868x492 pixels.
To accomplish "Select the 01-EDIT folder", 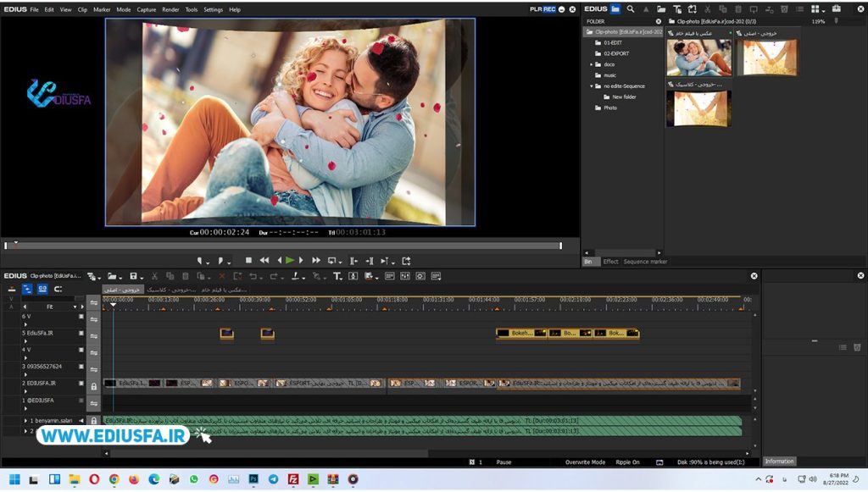I will [x=613, y=42].
